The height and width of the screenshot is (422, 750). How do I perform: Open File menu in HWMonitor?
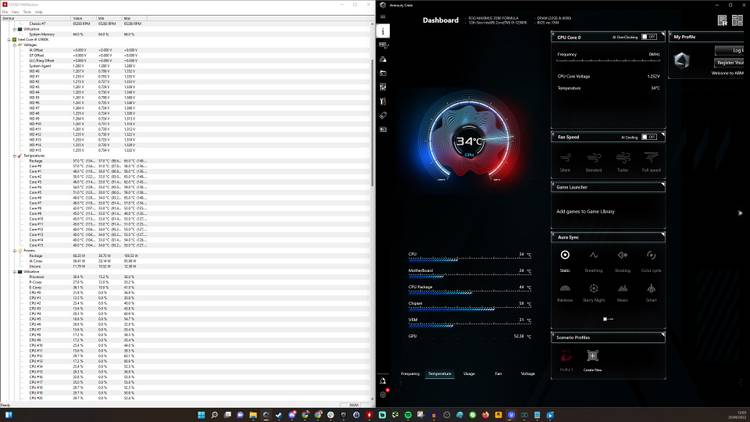pyautogui.click(x=5, y=11)
